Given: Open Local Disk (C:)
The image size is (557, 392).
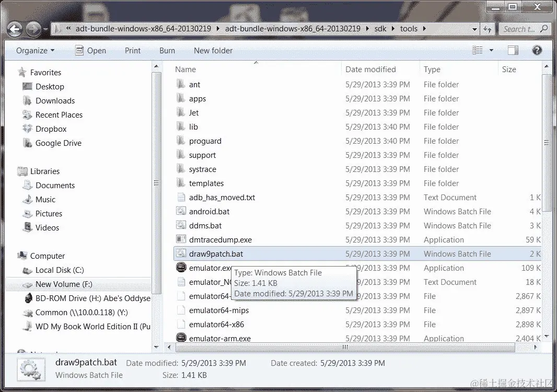Looking at the screenshot, I should click(60, 270).
